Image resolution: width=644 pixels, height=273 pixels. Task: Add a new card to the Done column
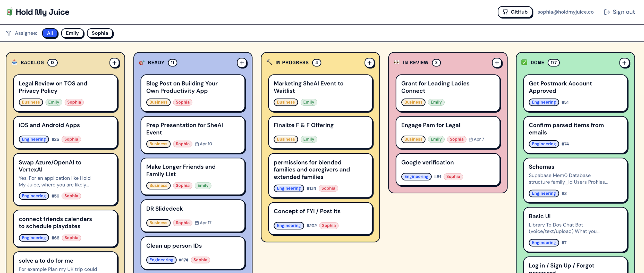pyautogui.click(x=624, y=63)
